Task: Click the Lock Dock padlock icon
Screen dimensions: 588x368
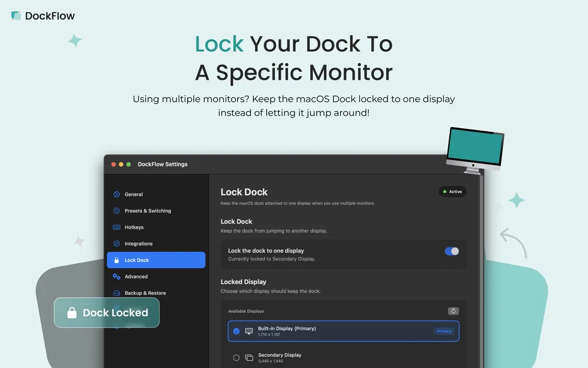Action: coord(116,260)
